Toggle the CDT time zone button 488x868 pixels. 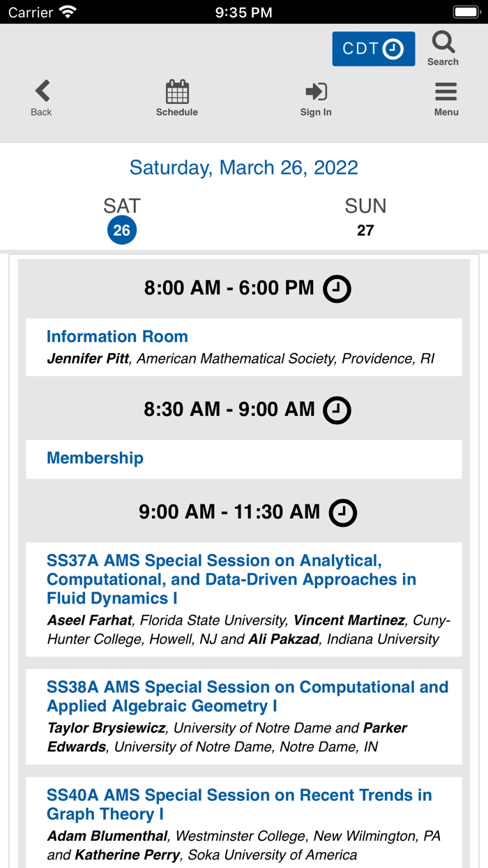pos(373,49)
